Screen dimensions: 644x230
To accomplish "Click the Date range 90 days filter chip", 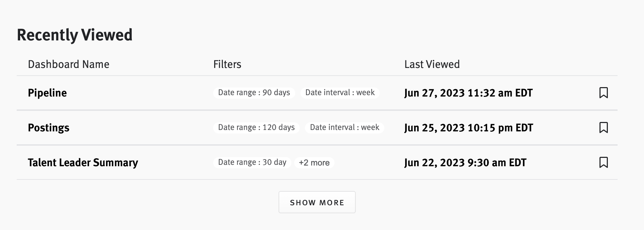I will click(x=254, y=93).
